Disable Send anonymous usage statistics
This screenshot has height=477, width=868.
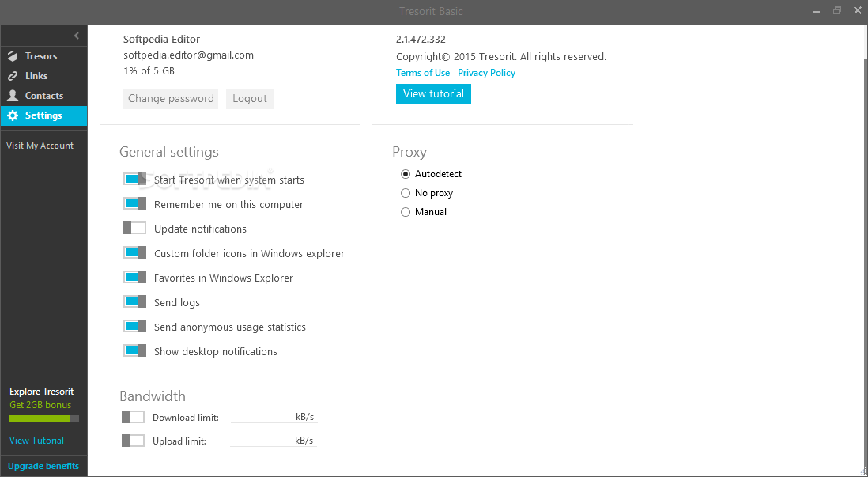(x=134, y=327)
